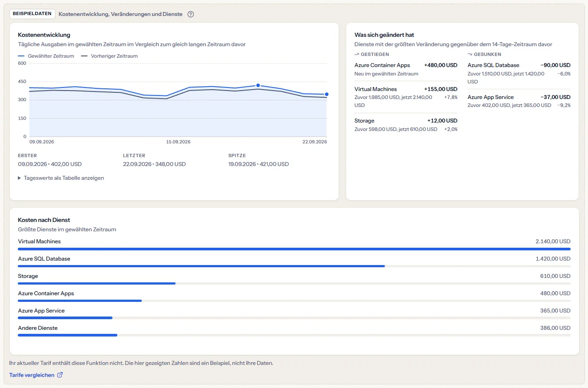Click the dark Vorheriger Zeitraum legend marker
The image size is (588, 388).
pyautogui.click(x=84, y=56)
